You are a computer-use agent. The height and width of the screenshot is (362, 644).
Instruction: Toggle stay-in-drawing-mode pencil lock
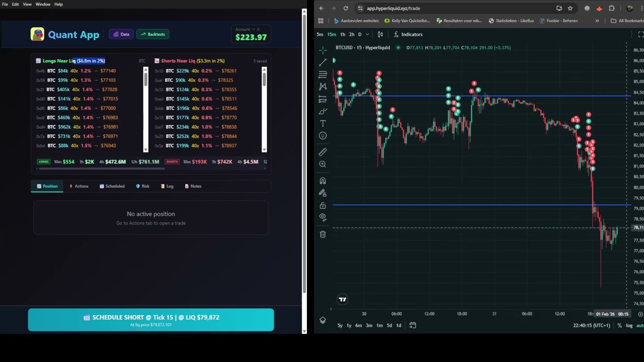click(x=323, y=193)
